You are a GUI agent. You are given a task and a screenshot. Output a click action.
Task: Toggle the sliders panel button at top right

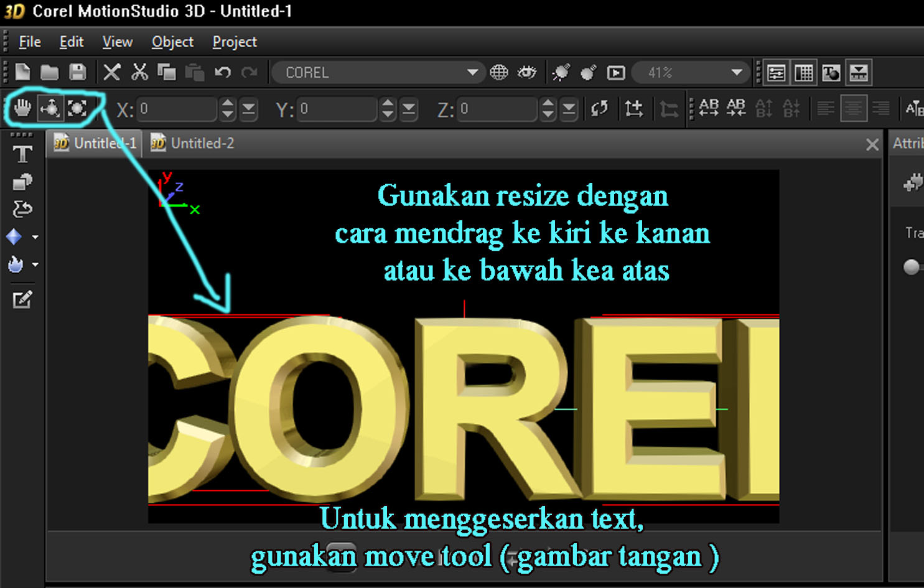pyautogui.click(x=776, y=73)
